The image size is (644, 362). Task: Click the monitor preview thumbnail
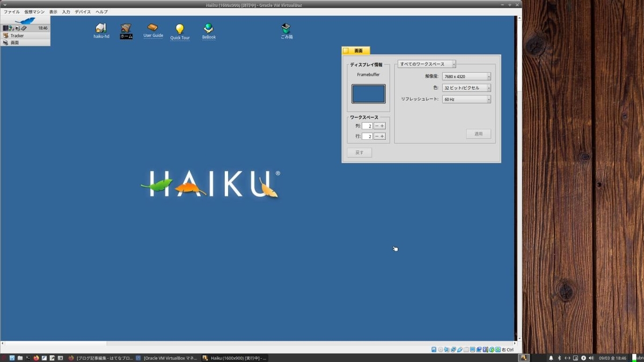point(369,94)
